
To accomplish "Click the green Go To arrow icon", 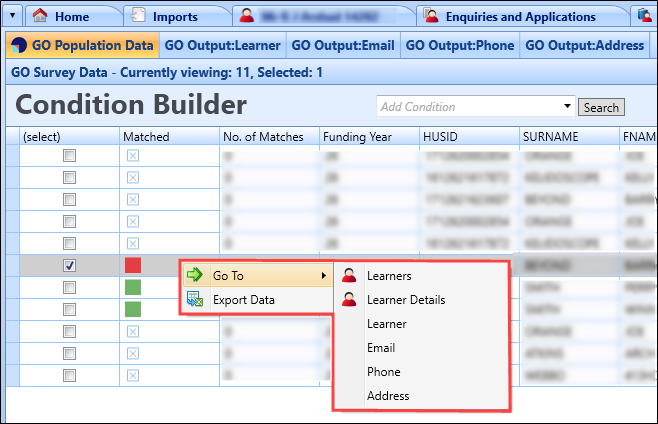I will [195, 275].
